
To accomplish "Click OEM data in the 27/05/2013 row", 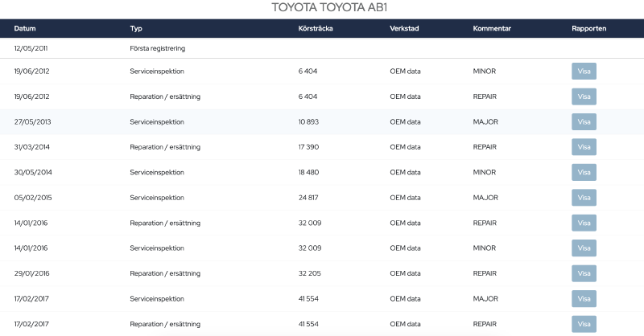I will pyautogui.click(x=405, y=122).
